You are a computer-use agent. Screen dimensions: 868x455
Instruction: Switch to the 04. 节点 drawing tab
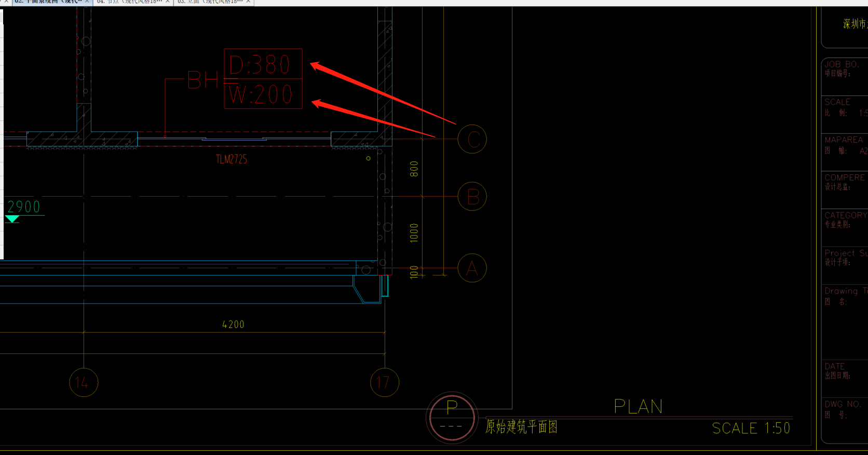(129, 2)
